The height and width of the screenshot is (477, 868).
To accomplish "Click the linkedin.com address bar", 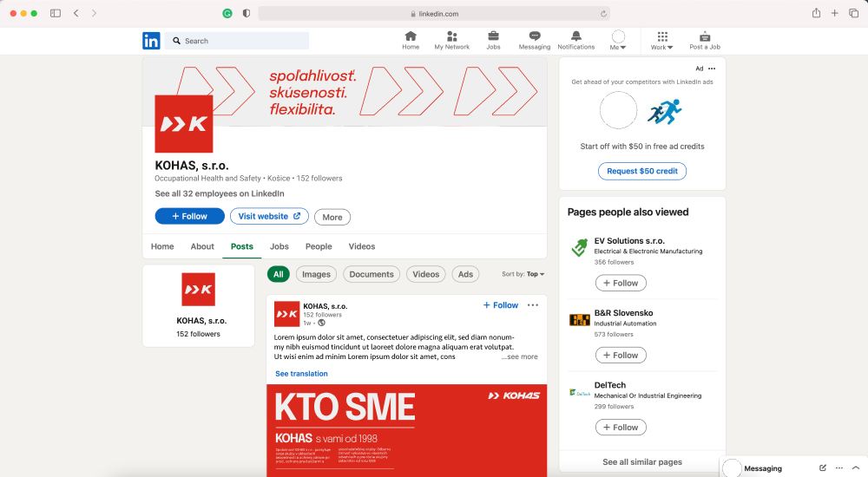I will [x=434, y=14].
